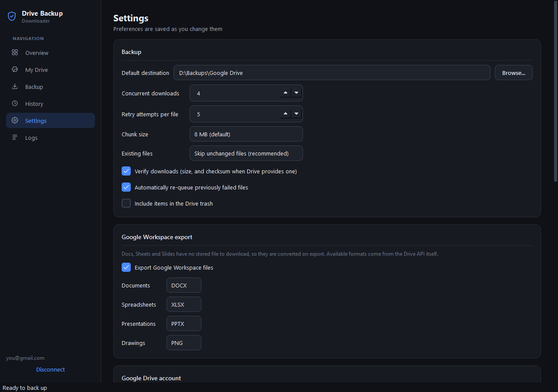Click the Drive Backup shield logo icon
Image resolution: width=558 pixels, height=392 pixels.
click(x=12, y=17)
